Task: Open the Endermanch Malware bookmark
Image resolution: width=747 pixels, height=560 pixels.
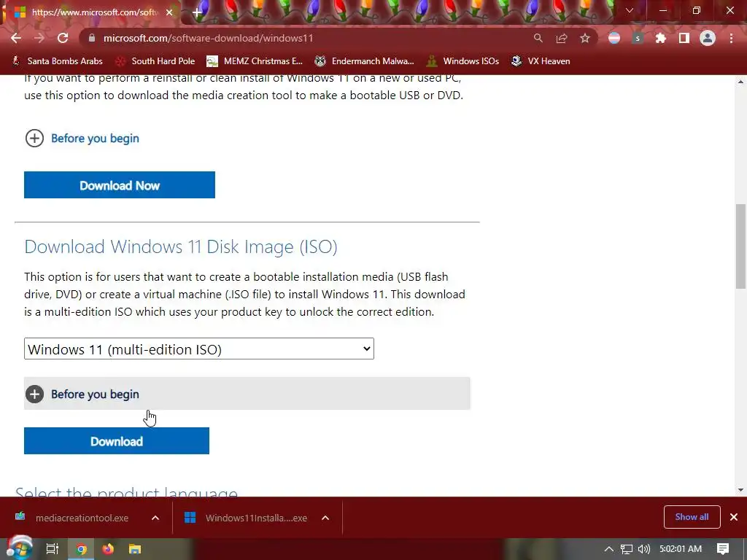Action: point(365,61)
